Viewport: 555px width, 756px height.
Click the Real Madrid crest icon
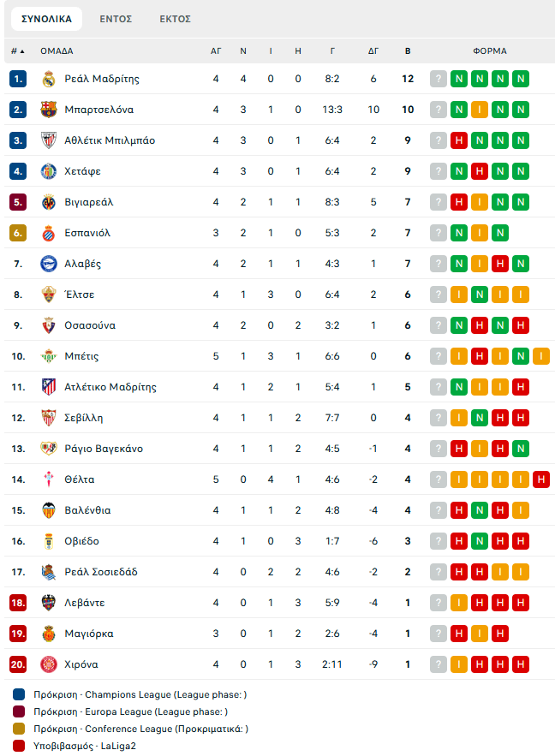pyautogui.click(x=48, y=79)
